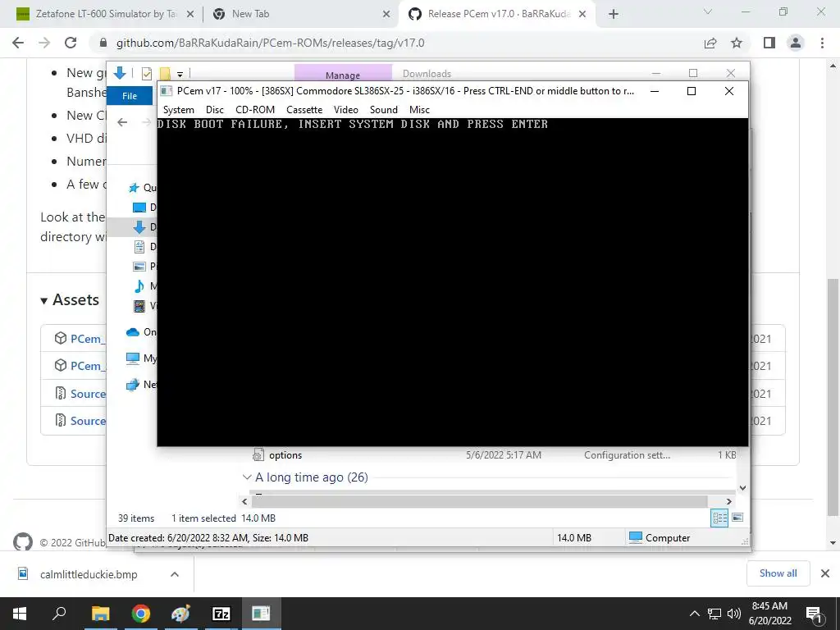
Task: Open Paint from the taskbar
Action: tap(180, 614)
